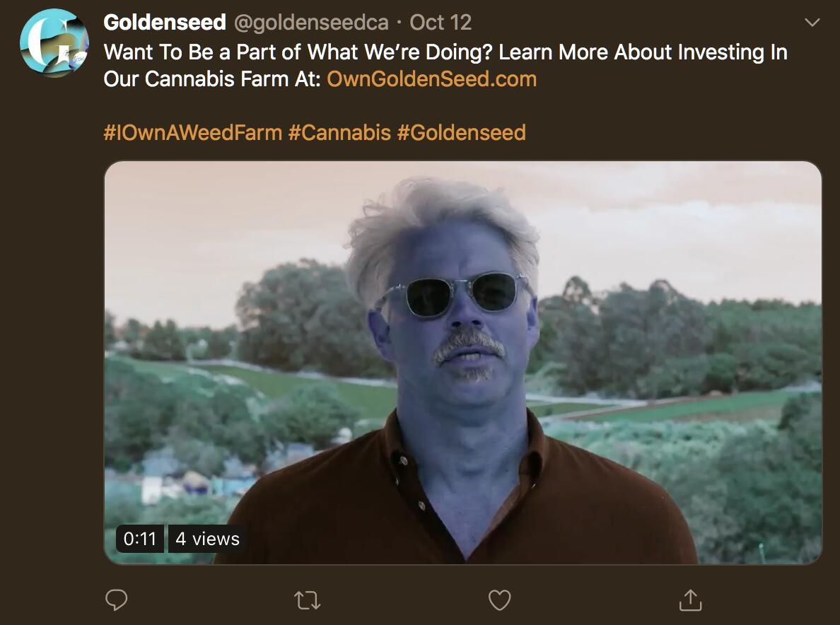Click the 4 views counter
This screenshot has width=840, height=625.
207,539
